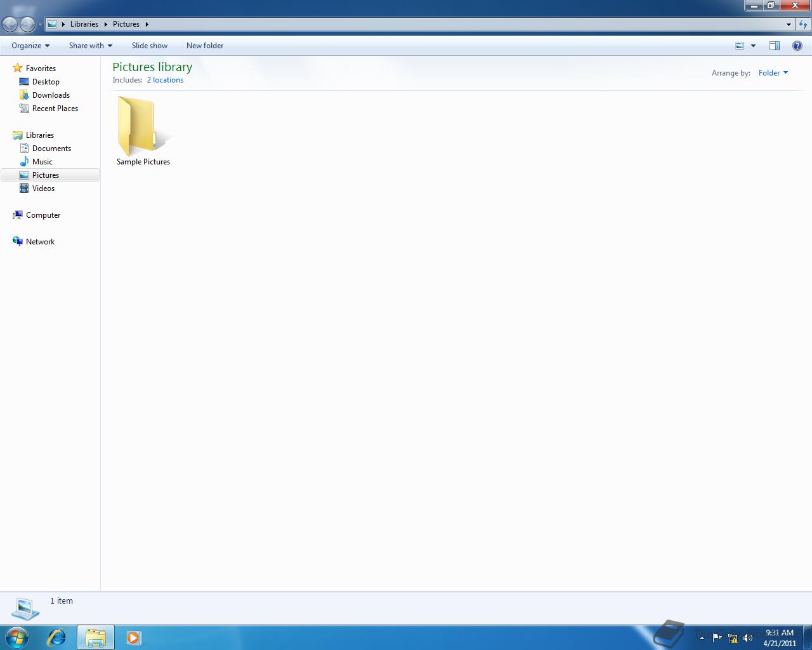Click the Libraries icon in navigation pane
Screen dimensions: 812x650
[18, 135]
